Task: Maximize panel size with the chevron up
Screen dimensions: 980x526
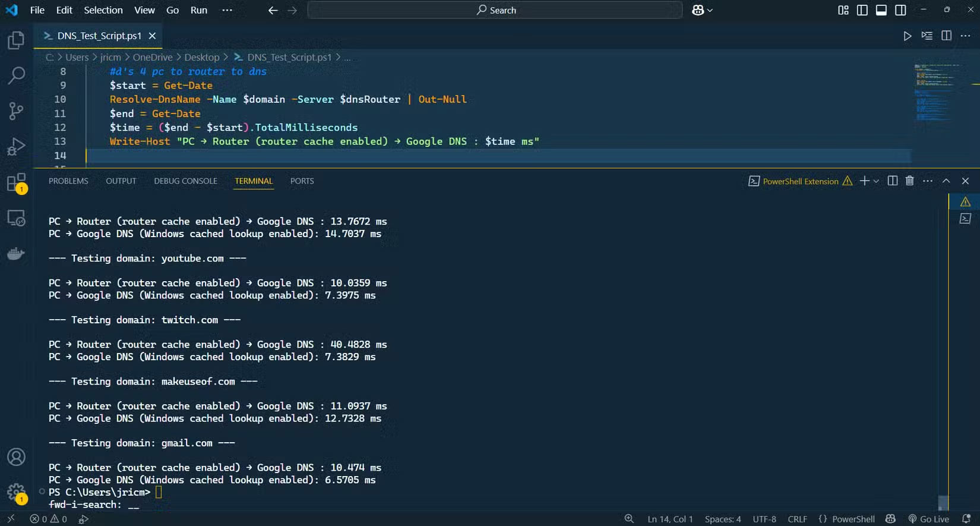Action: pyautogui.click(x=946, y=181)
